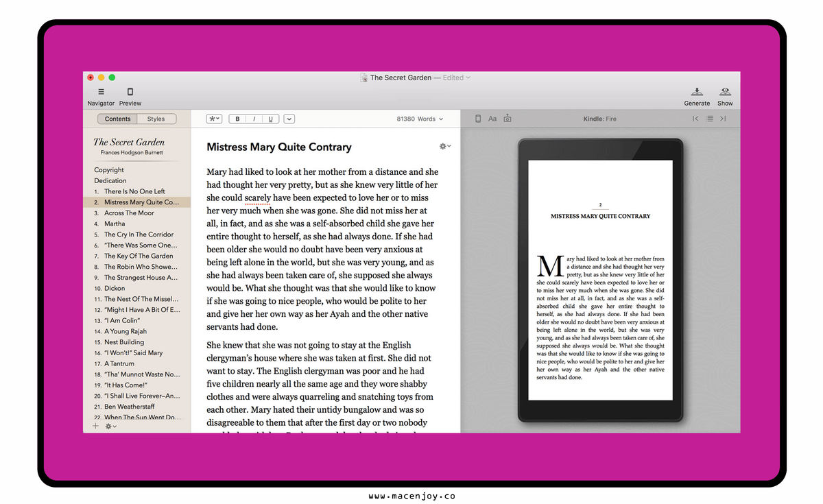Select chapter 12 Might I Have A Bit
823x504 pixels.
coord(137,310)
